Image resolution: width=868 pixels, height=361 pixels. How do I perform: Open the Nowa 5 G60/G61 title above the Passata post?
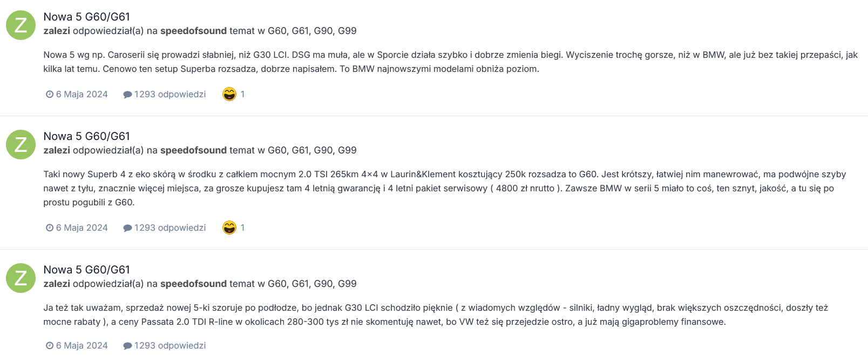[86, 270]
